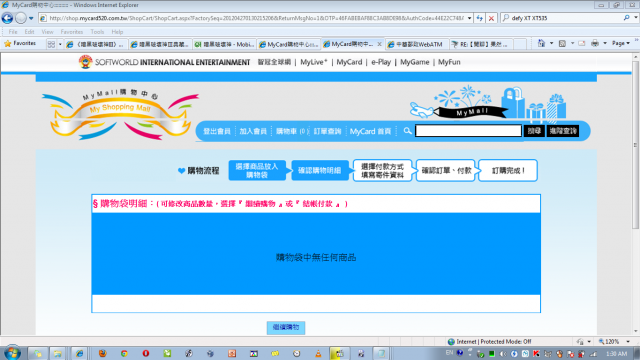640x360 pixels.
Task: Open Google Chrome from the taskbar
Action: [x=124, y=353]
